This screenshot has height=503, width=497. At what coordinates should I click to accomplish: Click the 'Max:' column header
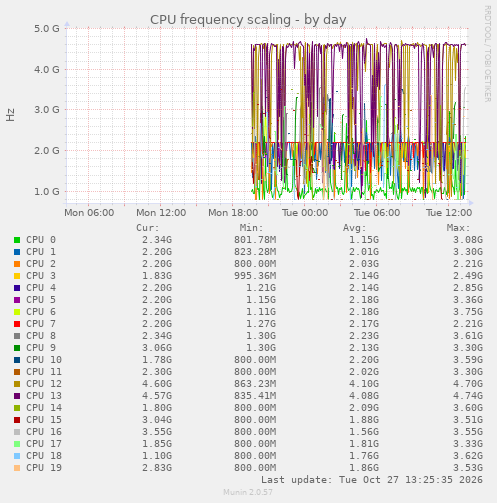coord(458,228)
